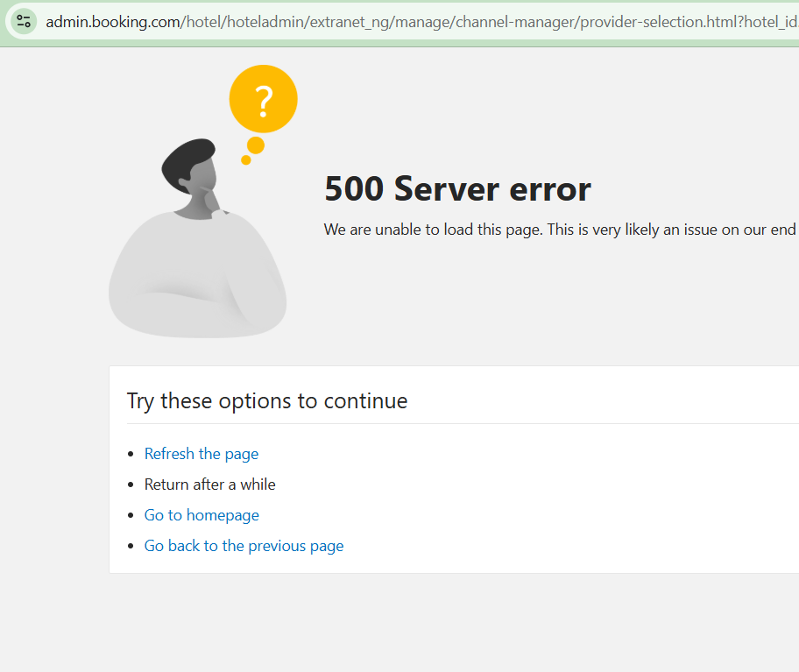Open the Go to homepage link
799x672 pixels.
pyautogui.click(x=202, y=515)
